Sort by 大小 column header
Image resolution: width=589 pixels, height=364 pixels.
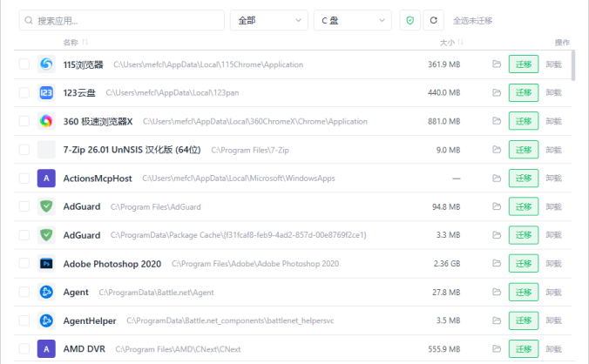pyautogui.click(x=451, y=42)
